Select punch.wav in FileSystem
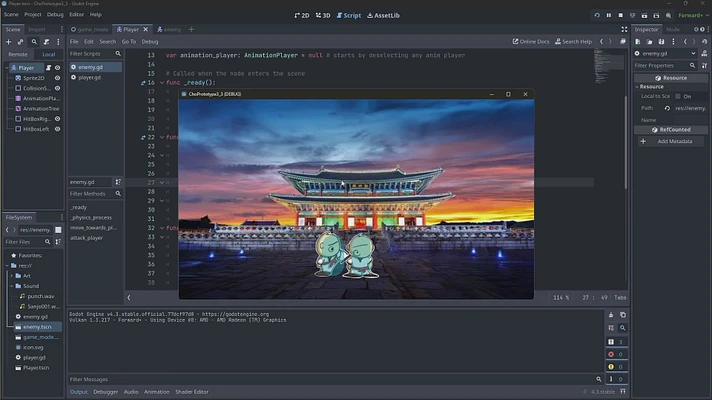This screenshot has height=400, width=712. click(x=40, y=296)
